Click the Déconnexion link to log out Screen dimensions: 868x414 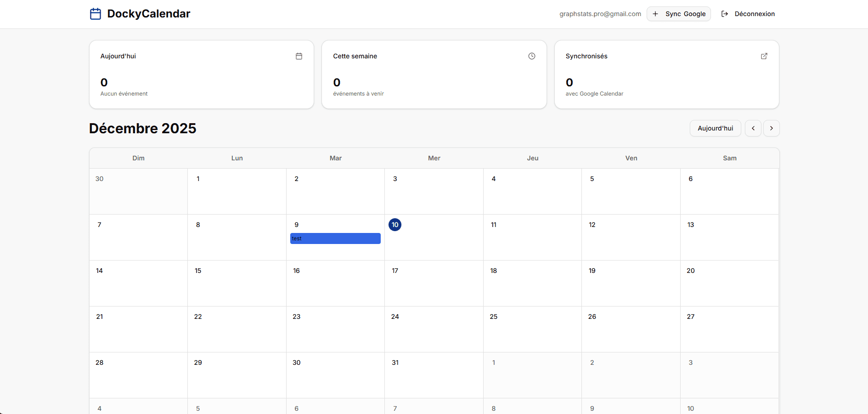click(x=754, y=14)
